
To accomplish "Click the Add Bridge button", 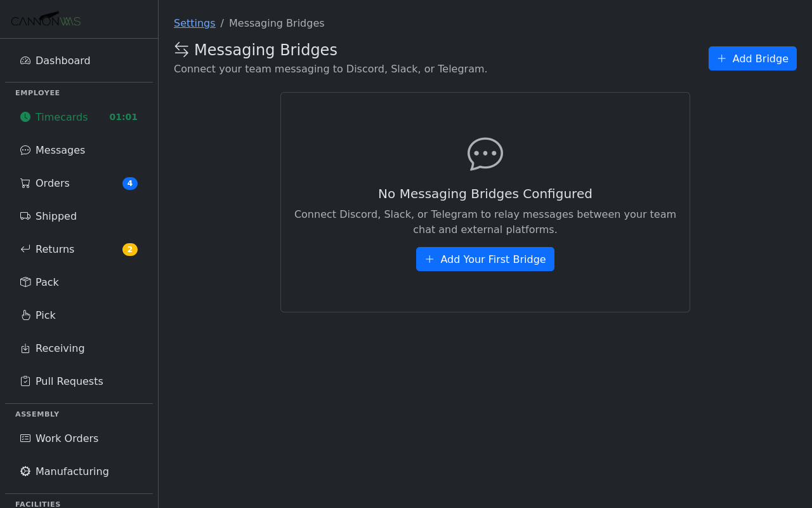I will pyautogui.click(x=752, y=58).
